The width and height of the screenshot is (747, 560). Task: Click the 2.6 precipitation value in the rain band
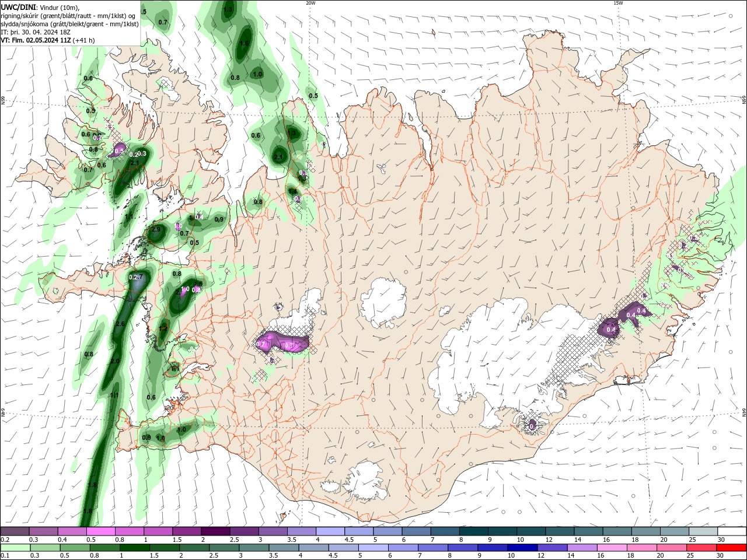pyautogui.click(x=120, y=324)
